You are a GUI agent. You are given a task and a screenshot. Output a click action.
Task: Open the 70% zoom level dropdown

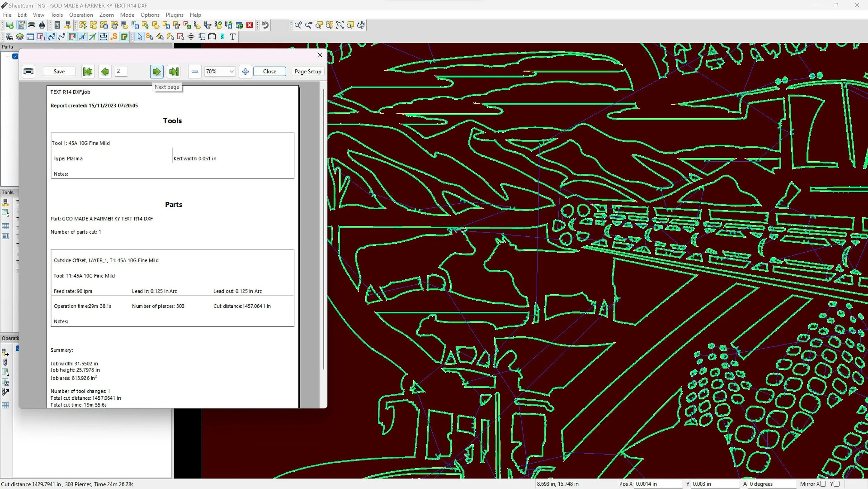(x=232, y=72)
